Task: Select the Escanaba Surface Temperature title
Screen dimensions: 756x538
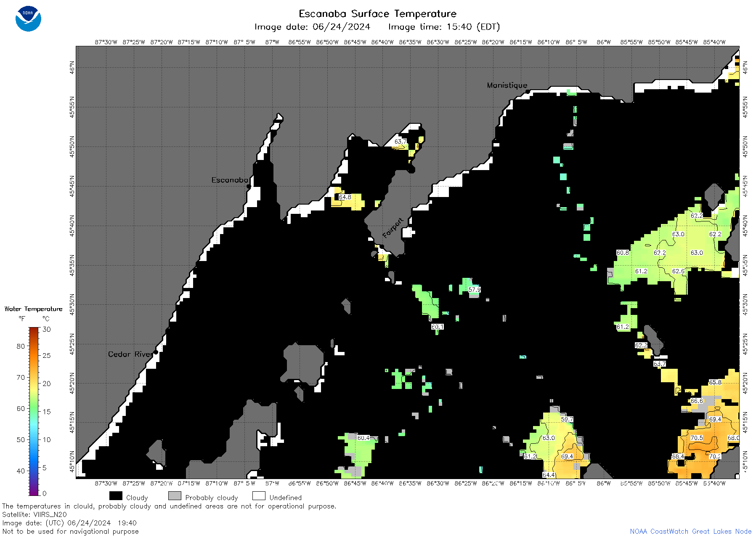Action: tap(377, 14)
